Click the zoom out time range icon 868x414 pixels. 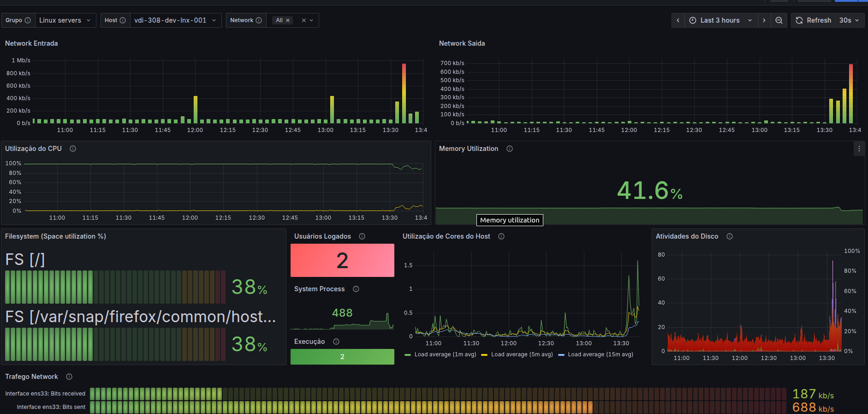point(779,20)
